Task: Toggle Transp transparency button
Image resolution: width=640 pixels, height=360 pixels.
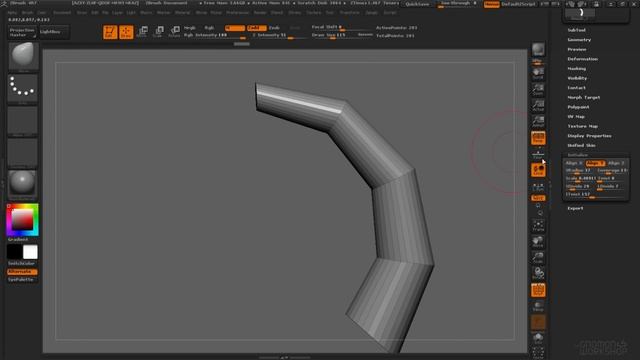Action: pyautogui.click(x=538, y=306)
